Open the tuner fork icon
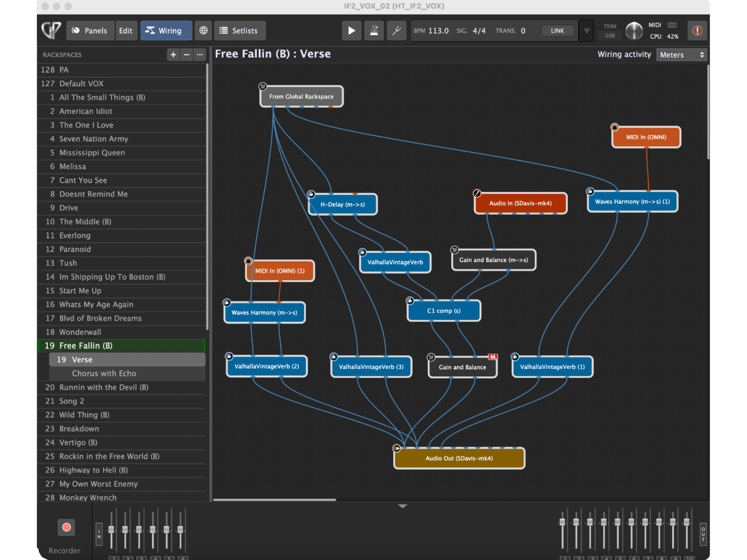The image size is (747, 560). (x=396, y=31)
